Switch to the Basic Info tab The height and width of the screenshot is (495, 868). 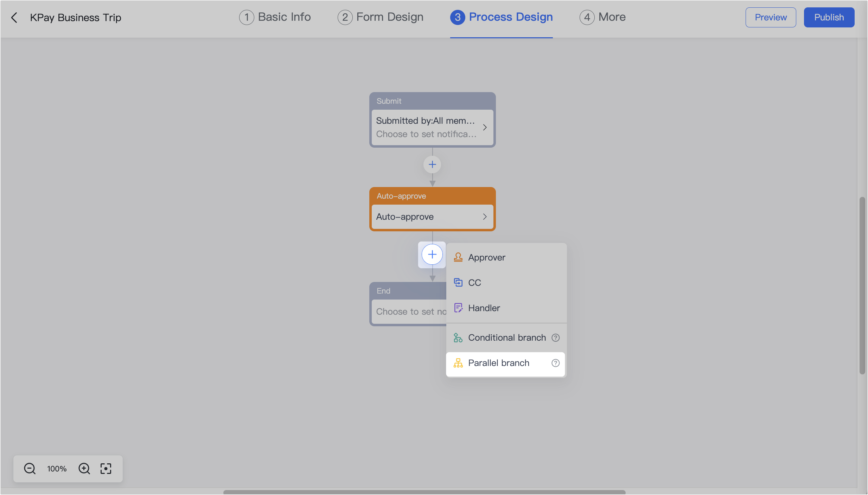click(x=275, y=17)
